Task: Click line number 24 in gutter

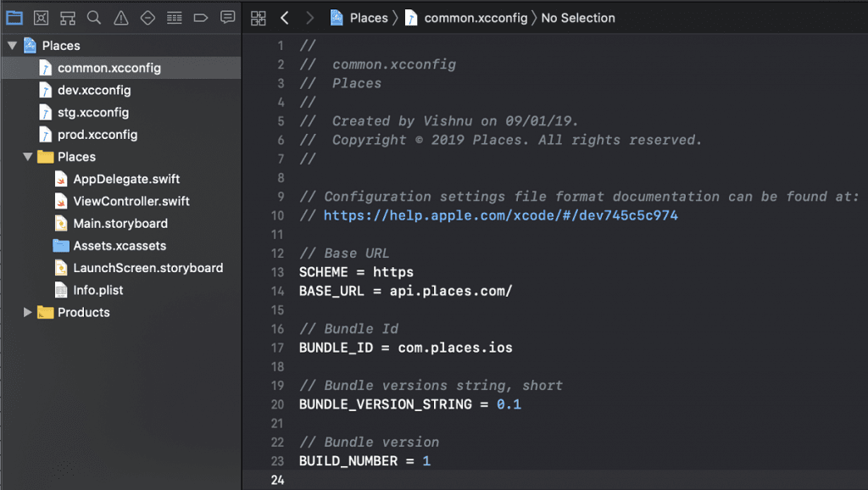Action: click(x=277, y=480)
